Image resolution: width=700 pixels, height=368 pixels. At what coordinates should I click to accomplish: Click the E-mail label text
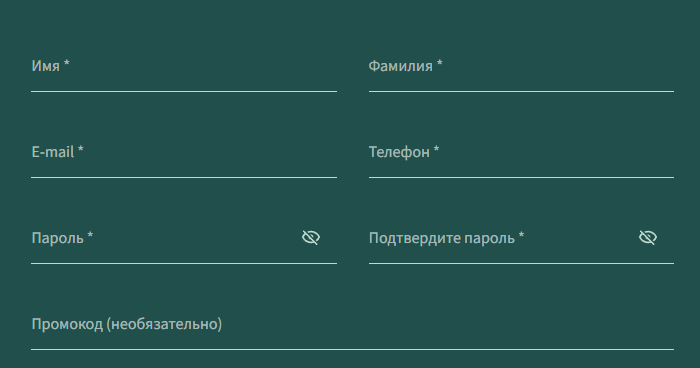click(x=53, y=152)
